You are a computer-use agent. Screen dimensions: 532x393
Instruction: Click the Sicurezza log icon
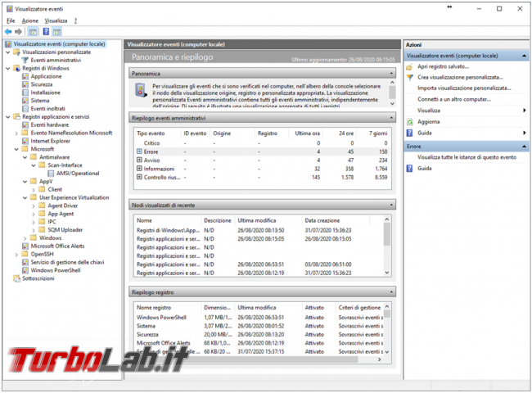[25, 84]
